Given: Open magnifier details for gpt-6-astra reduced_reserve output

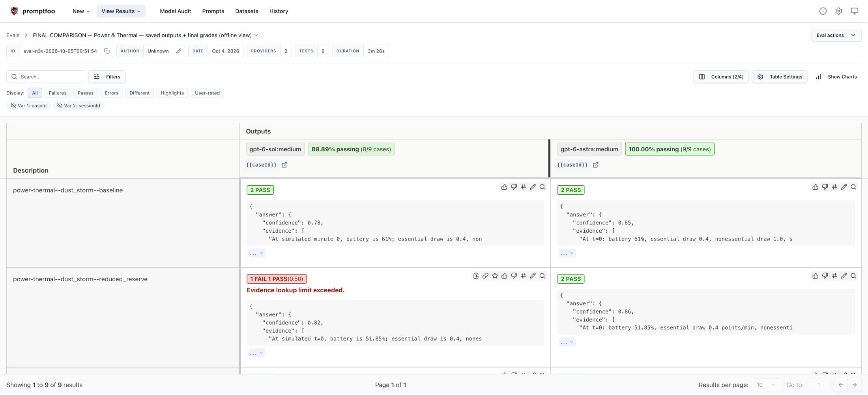Looking at the screenshot, I should click(x=853, y=276).
